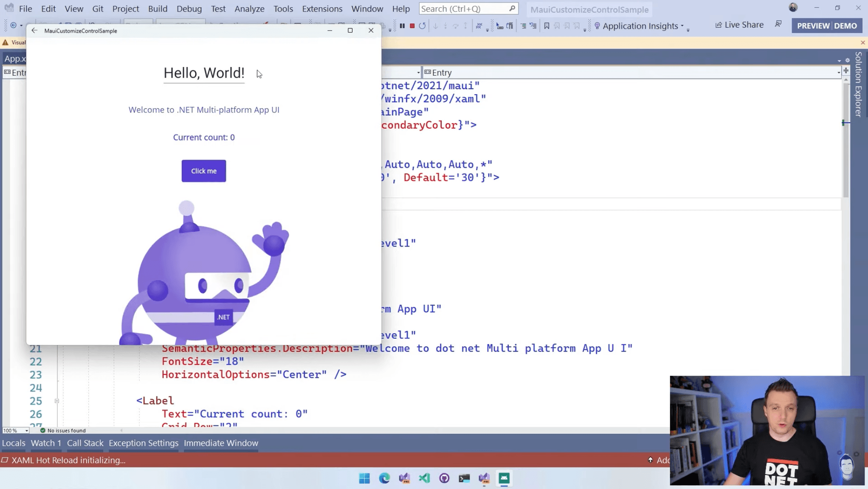Open the Navigate Backward history dropdown arrow
Screen dimensions: 868x489
[21, 25]
